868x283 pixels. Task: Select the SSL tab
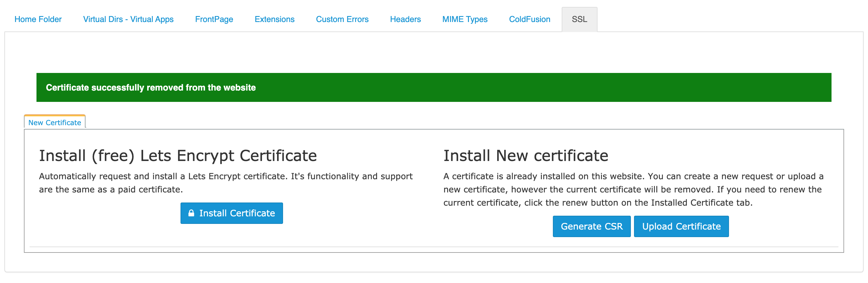pyautogui.click(x=579, y=19)
